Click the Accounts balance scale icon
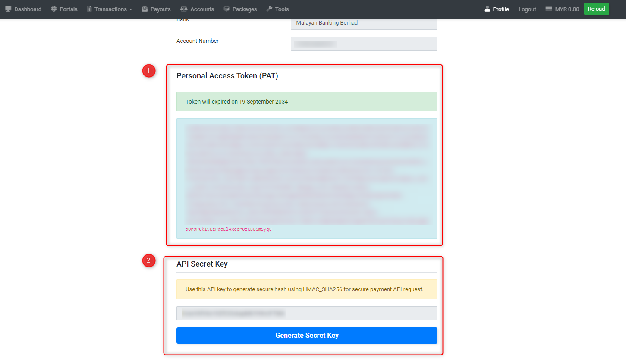 (184, 9)
